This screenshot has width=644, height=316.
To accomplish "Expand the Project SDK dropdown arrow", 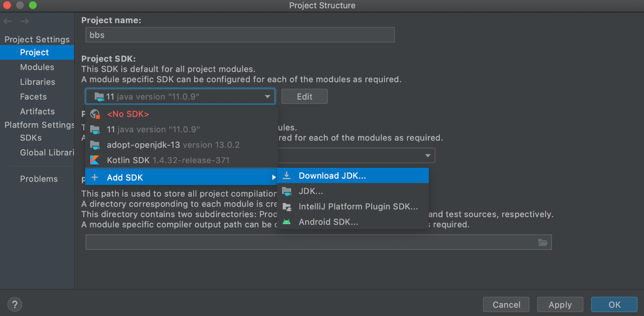I will click(267, 97).
